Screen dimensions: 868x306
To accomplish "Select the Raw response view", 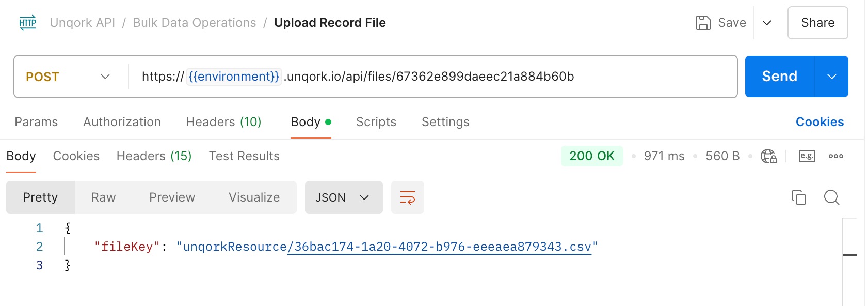I will pos(103,197).
